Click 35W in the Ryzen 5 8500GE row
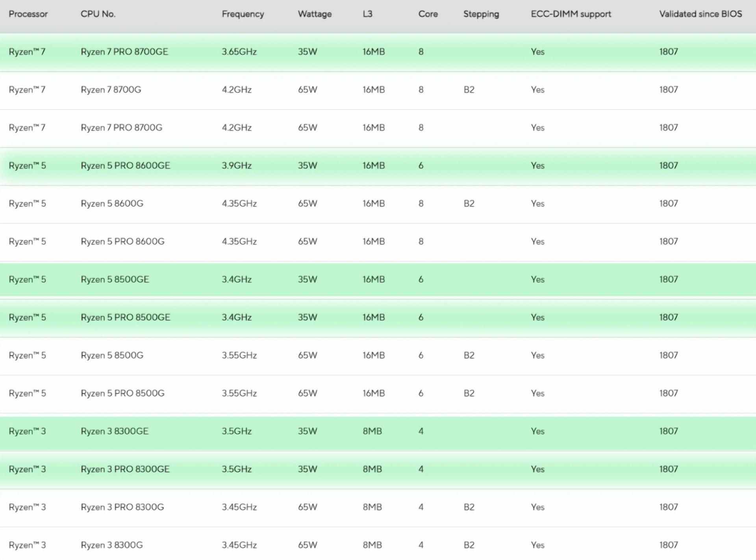The image size is (756, 560). [308, 279]
